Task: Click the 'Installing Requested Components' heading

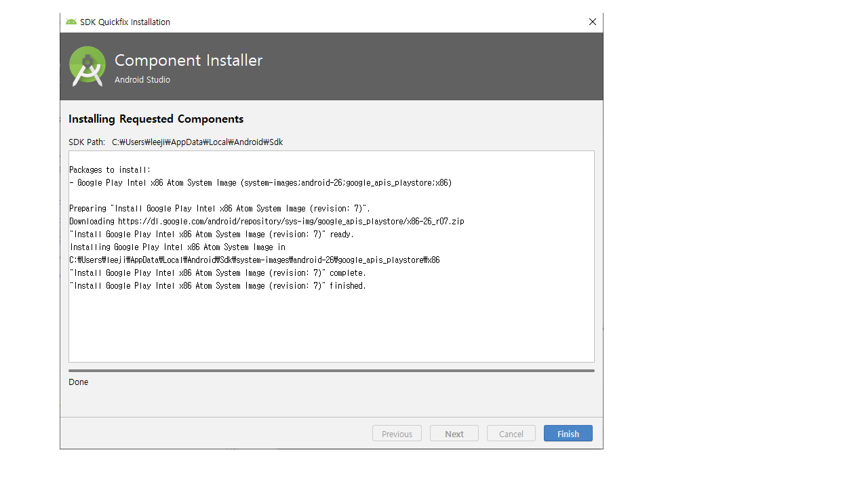Action: (x=156, y=119)
